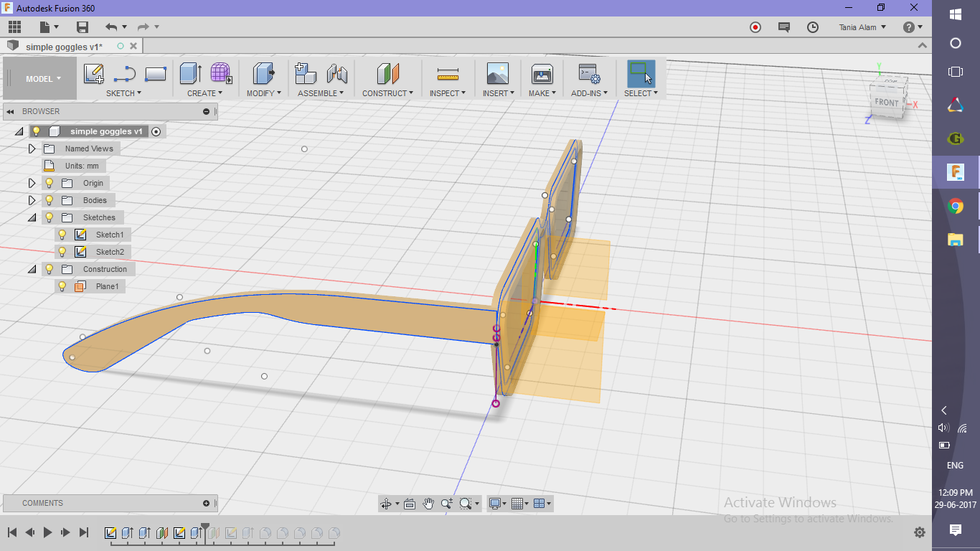
Task: Activate the Look At camera tool
Action: pos(410,504)
